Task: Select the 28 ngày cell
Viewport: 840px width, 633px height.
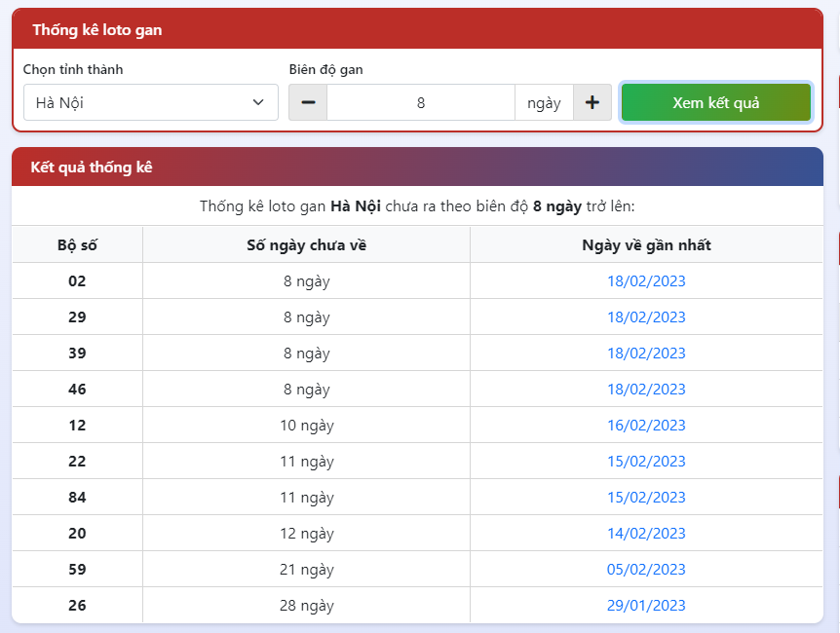Action: [x=306, y=605]
